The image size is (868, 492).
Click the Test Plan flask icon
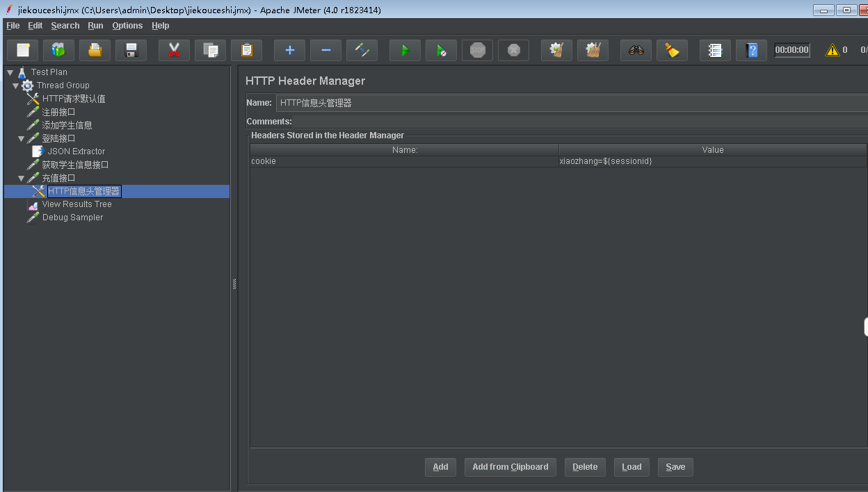click(22, 72)
